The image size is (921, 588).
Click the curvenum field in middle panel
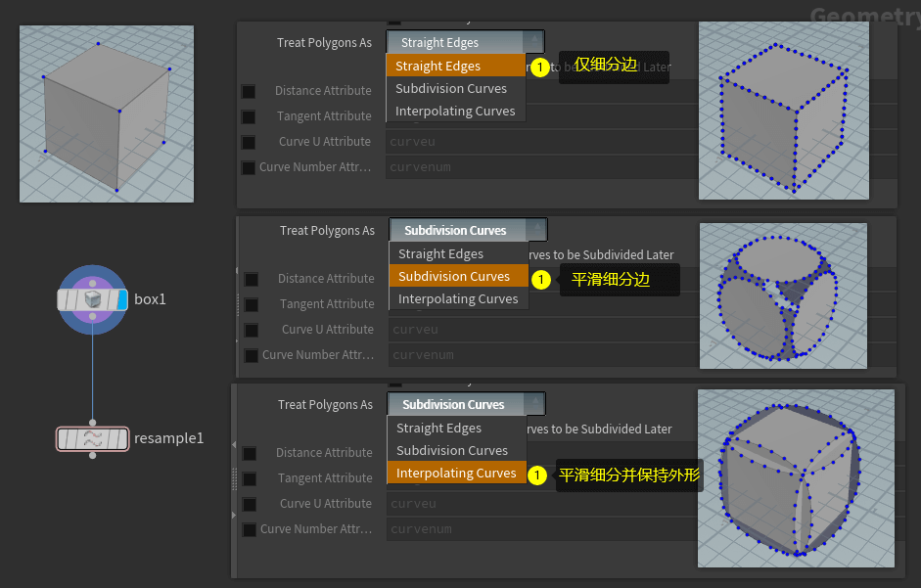pyautogui.click(x=544, y=355)
